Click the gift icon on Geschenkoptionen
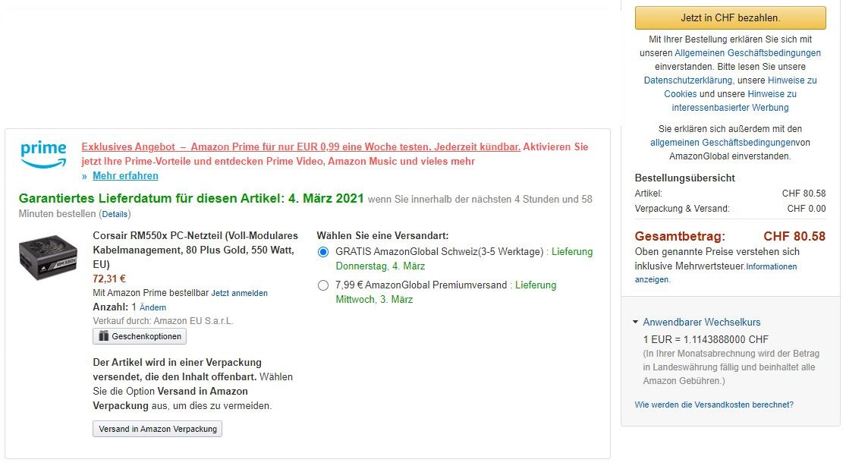868x466 pixels. tap(103, 336)
